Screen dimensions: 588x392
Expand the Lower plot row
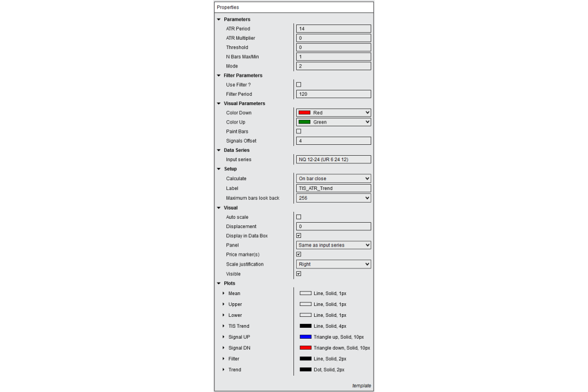pyautogui.click(x=224, y=315)
